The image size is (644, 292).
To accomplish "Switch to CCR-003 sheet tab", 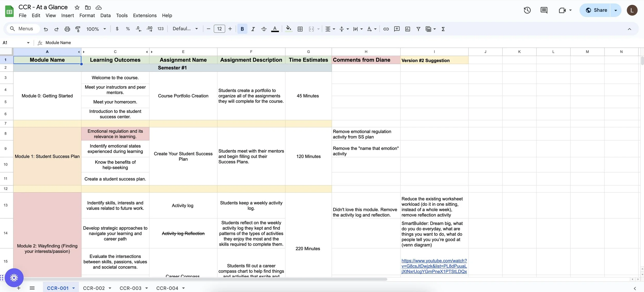I will click(130, 288).
